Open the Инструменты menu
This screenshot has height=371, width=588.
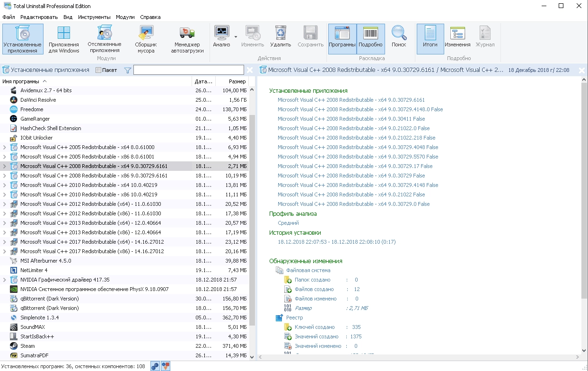[x=94, y=17]
